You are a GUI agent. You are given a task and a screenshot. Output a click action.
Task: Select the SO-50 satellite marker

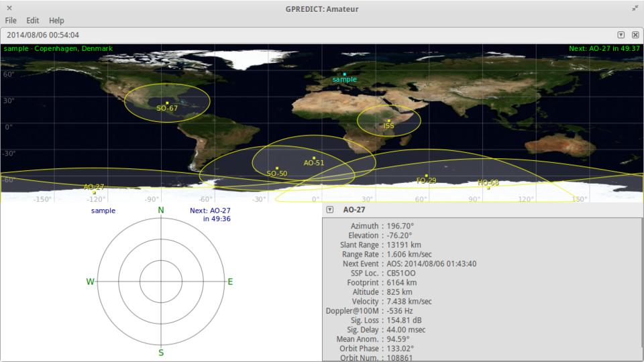(277, 168)
